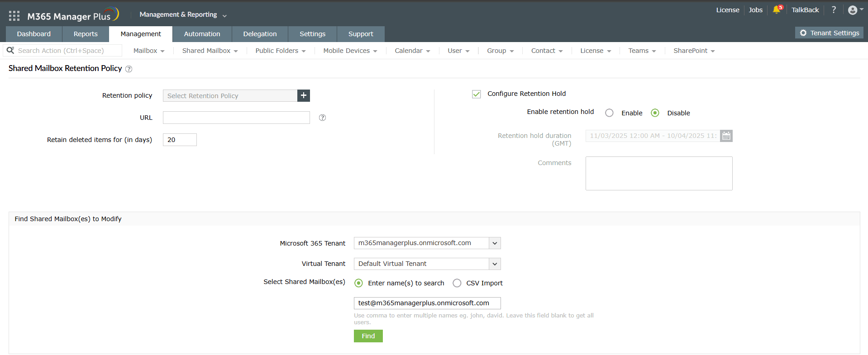Open the Shared Mailbox dropdown menu
This screenshot has width=868, height=355.
[x=210, y=51]
